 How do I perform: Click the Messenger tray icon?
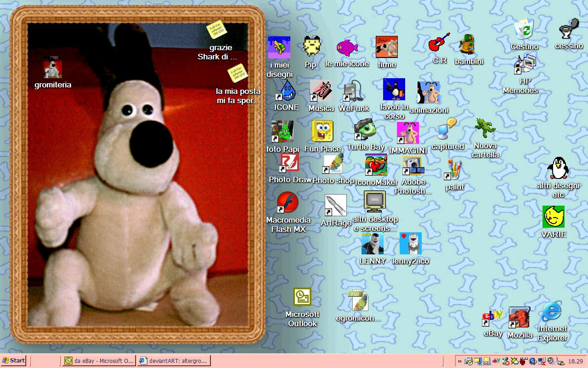tap(506, 361)
